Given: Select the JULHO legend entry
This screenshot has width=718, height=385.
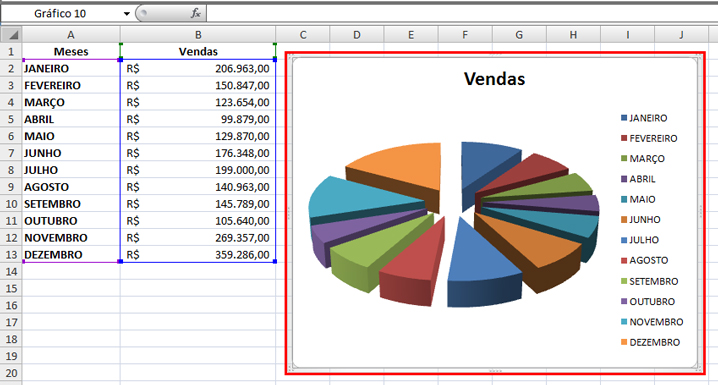Looking at the screenshot, I should click(x=640, y=240).
